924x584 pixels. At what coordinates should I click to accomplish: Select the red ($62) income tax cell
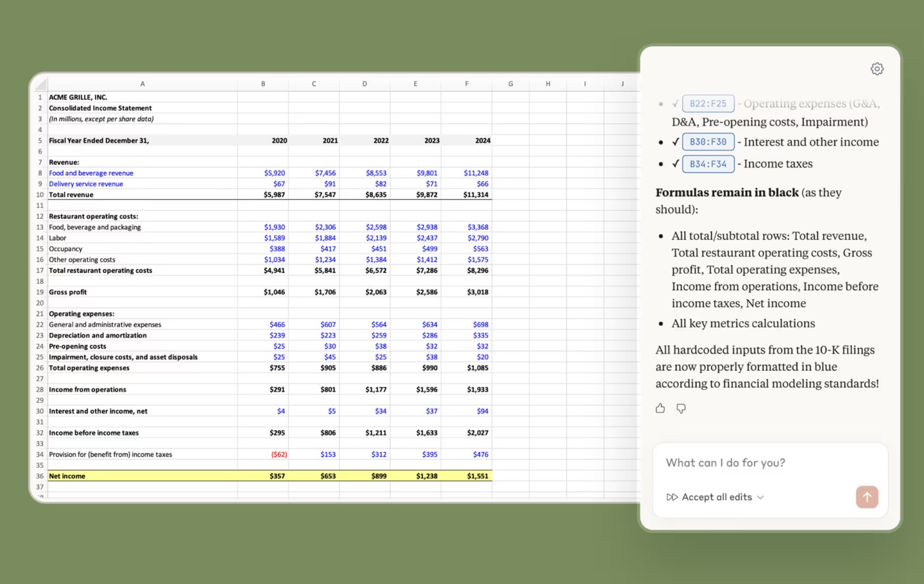278,454
